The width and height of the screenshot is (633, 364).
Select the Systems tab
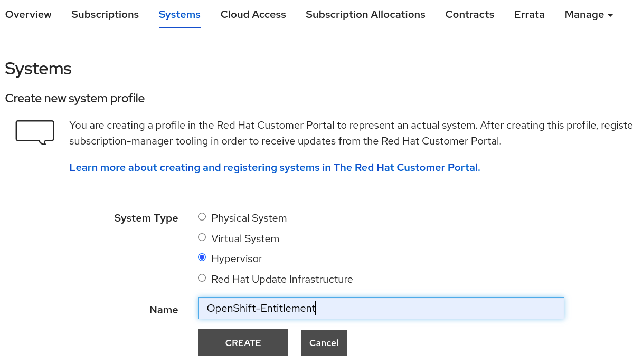coord(179,14)
